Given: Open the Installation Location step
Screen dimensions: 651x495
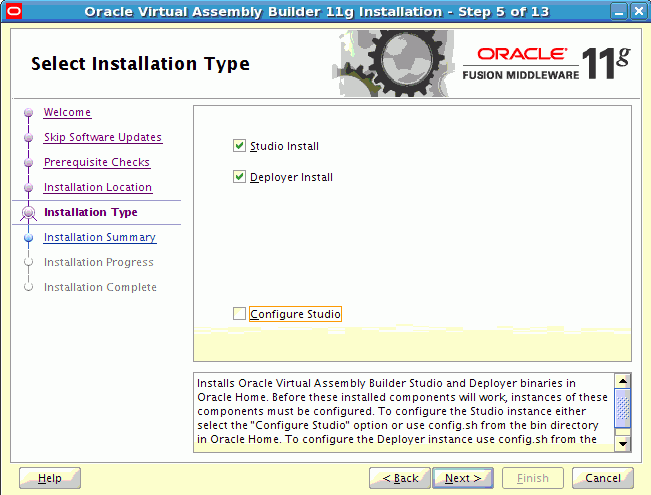Looking at the screenshot, I should coord(98,187).
